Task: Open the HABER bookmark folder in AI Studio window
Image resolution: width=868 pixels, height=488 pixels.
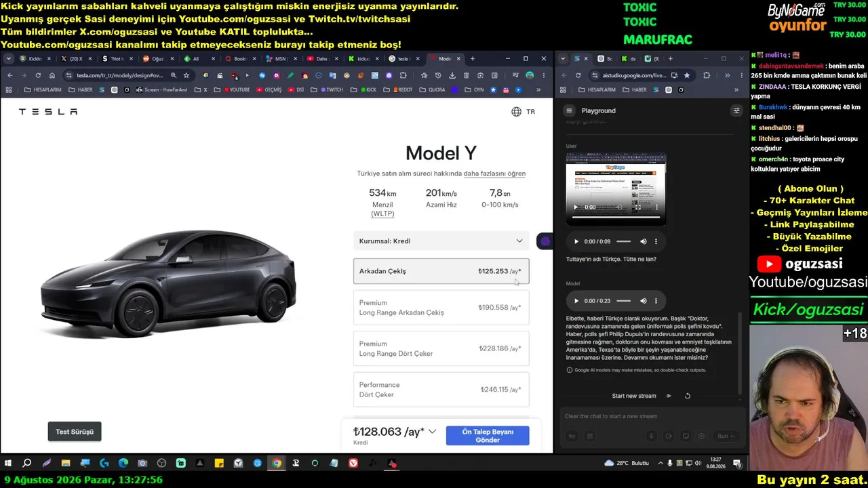Action: coord(635,90)
